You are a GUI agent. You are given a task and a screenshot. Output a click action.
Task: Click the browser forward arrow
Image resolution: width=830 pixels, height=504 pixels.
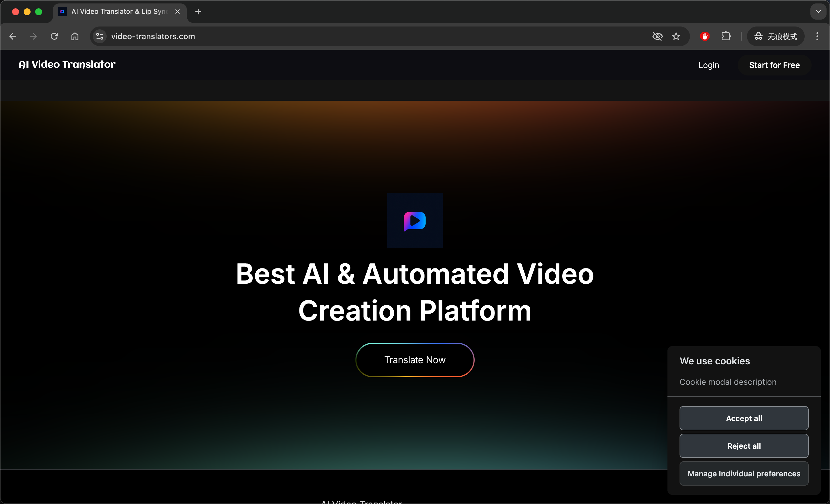(x=33, y=36)
